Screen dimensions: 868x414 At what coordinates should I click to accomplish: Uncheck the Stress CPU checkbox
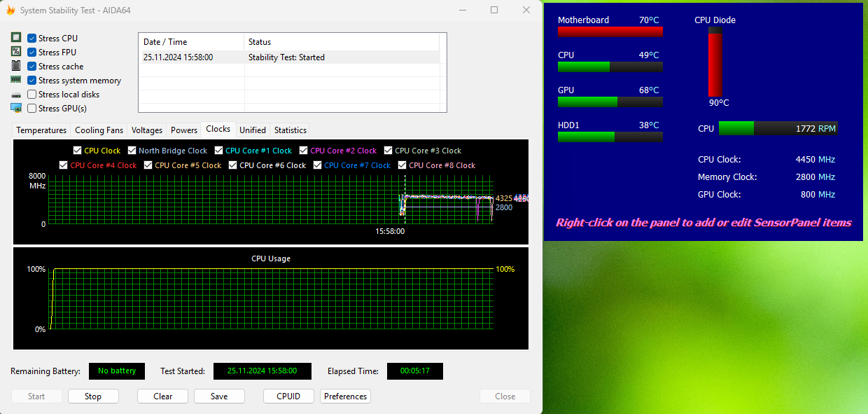32,39
